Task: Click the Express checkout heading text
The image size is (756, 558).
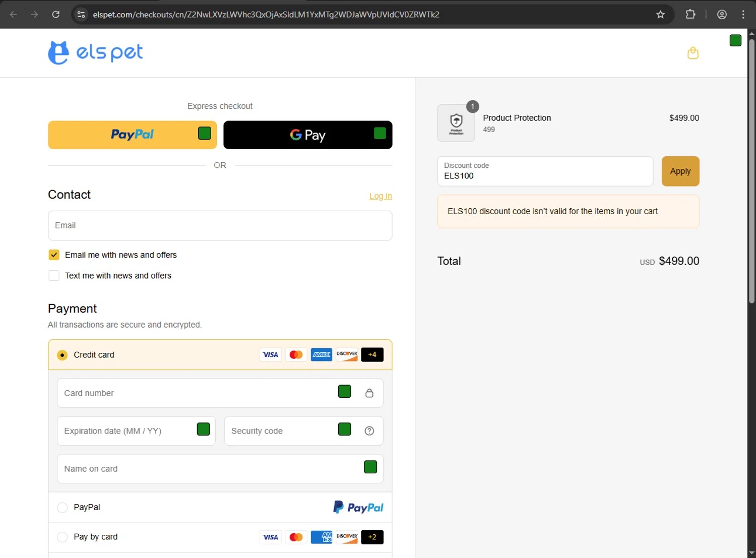Action: click(x=220, y=106)
